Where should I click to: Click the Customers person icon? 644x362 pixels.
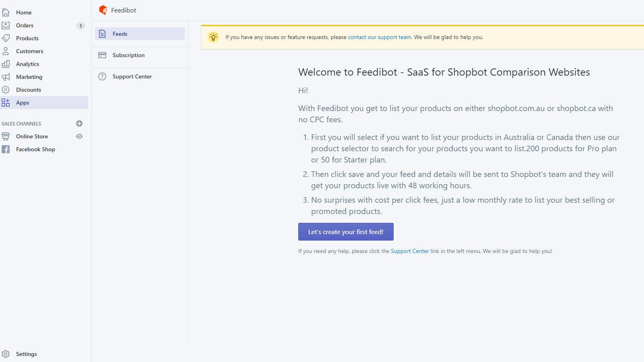point(6,51)
